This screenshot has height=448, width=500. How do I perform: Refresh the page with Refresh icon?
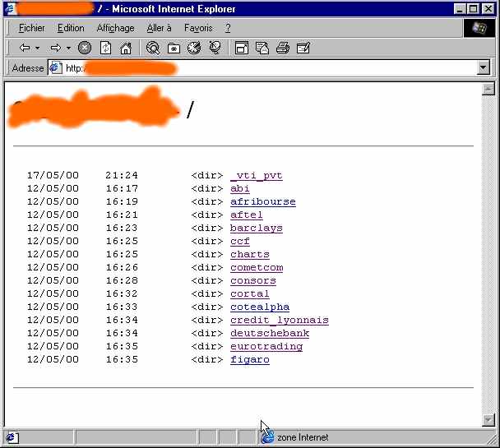[105, 48]
